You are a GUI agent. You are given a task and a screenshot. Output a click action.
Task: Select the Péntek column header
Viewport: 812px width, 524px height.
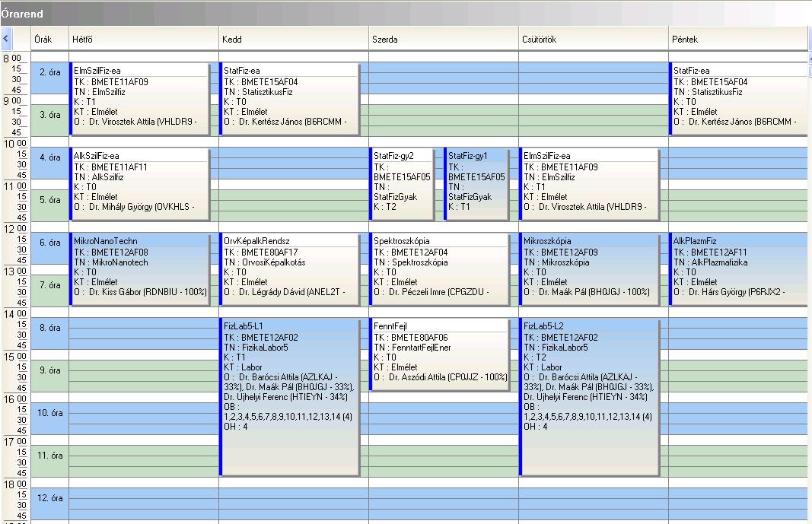pyautogui.click(x=738, y=39)
